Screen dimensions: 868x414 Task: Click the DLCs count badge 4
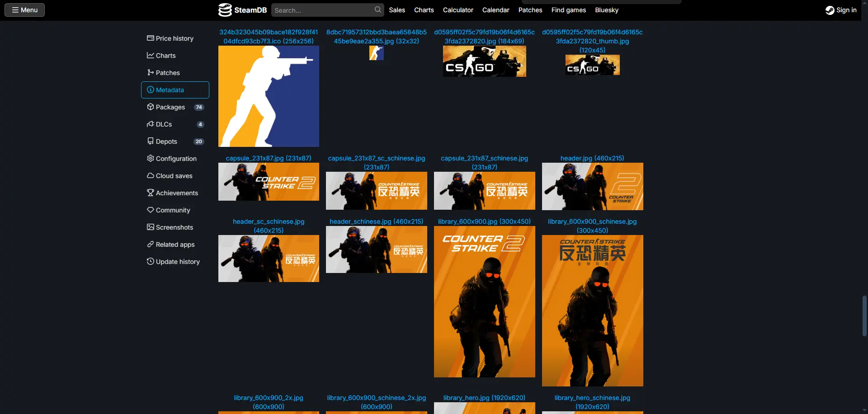coord(200,124)
